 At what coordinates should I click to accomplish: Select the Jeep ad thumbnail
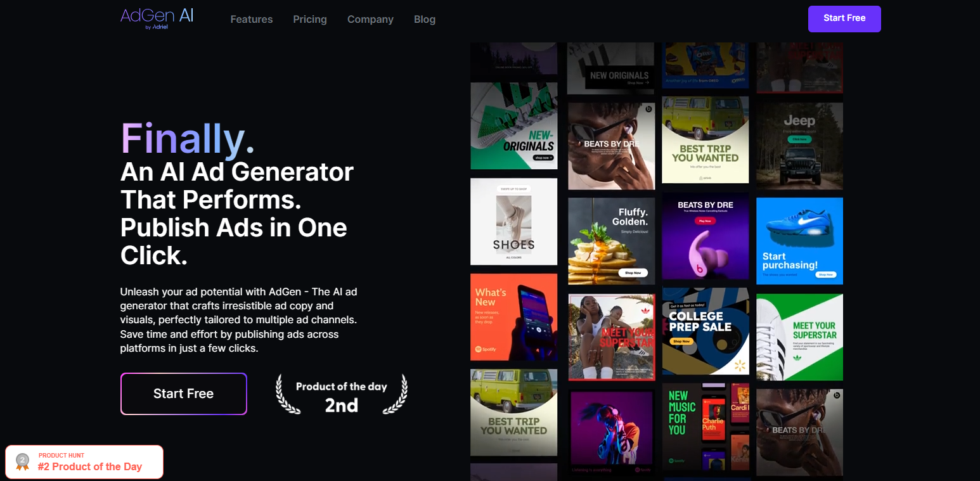(x=799, y=146)
